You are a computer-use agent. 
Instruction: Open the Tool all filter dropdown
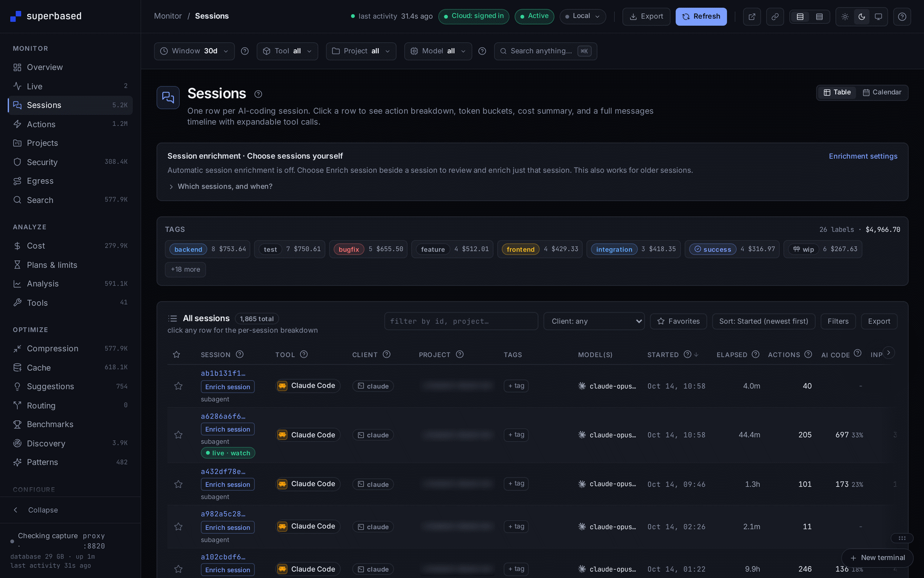click(287, 51)
